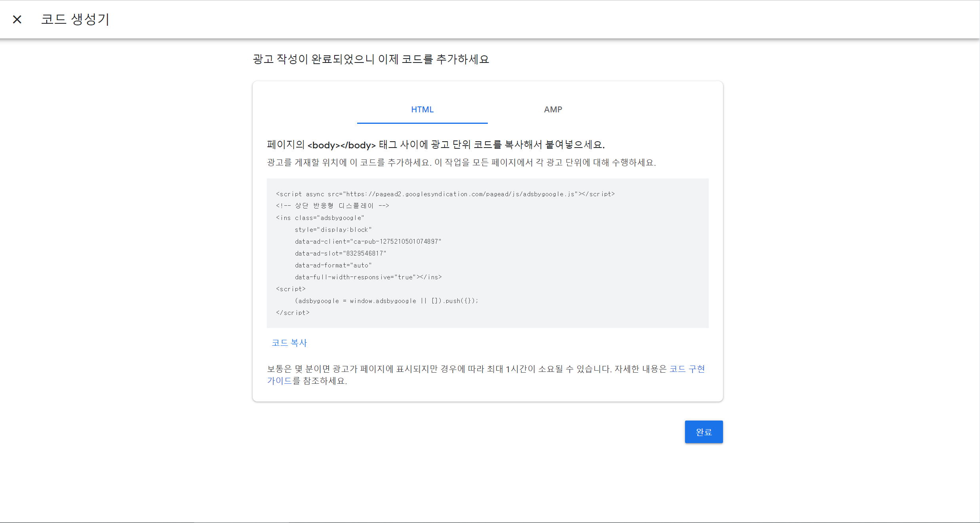Click the data-full-width-responsive="true" line

pyautogui.click(x=368, y=277)
